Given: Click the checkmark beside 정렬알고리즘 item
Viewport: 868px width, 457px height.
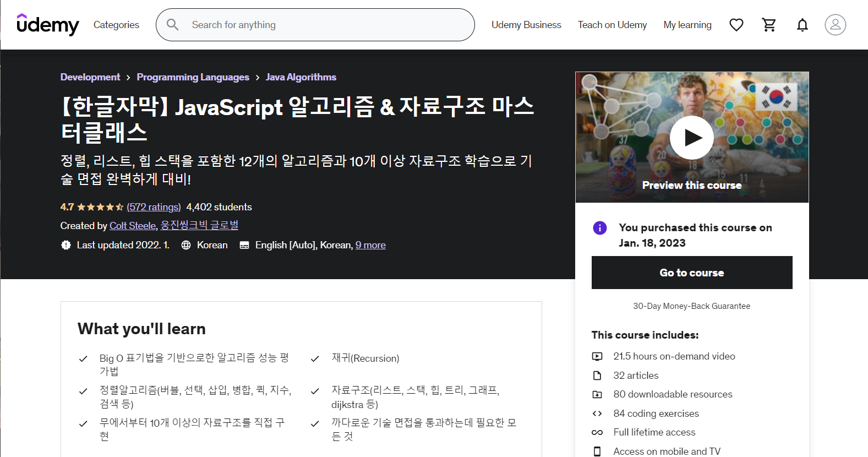Looking at the screenshot, I should click(x=83, y=391).
